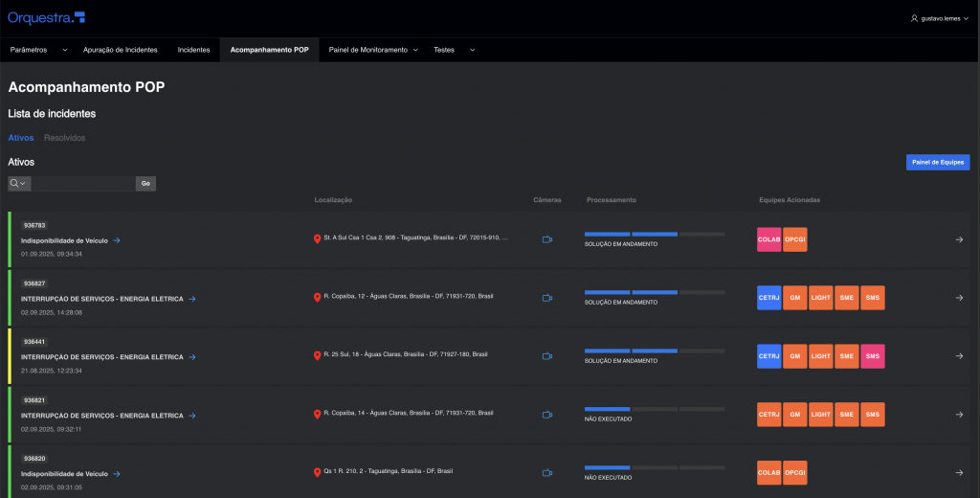
Task: Click the Orquestra logo
Action: coord(46,17)
